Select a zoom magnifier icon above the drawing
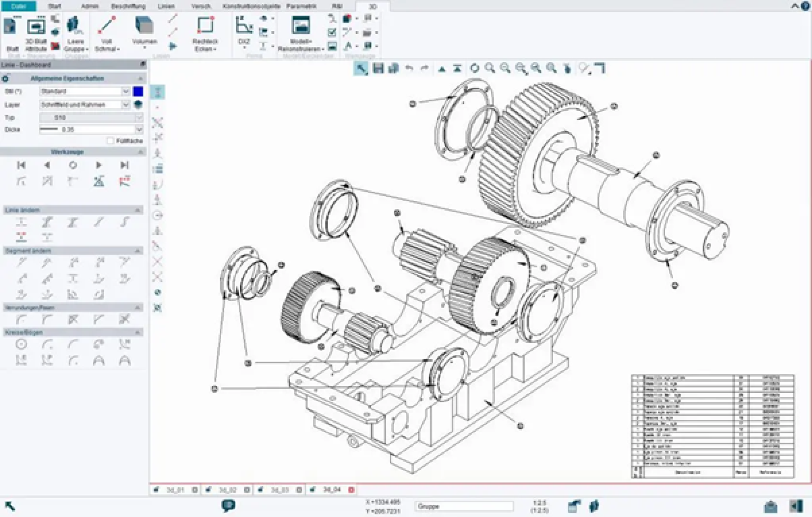 pos(490,68)
